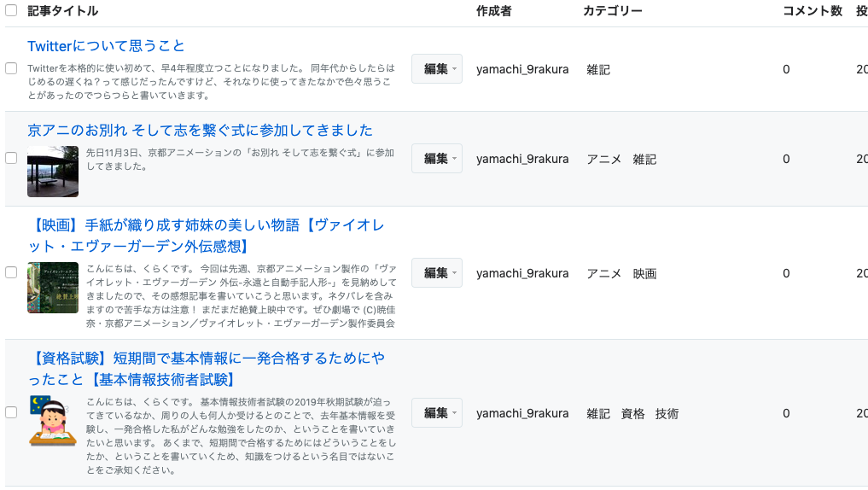Click 資格 category in 【資格試験】 row
868x490 pixels.
(632, 413)
